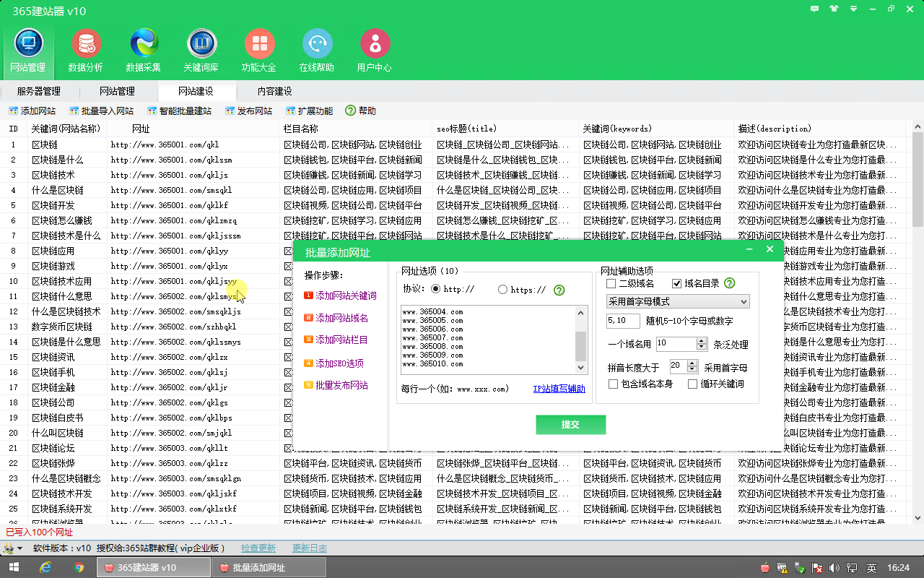This screenshot has width=924, height=578.
Task: Decrease the 一个域名用 spinner value
Action: [x=702, y=348]
